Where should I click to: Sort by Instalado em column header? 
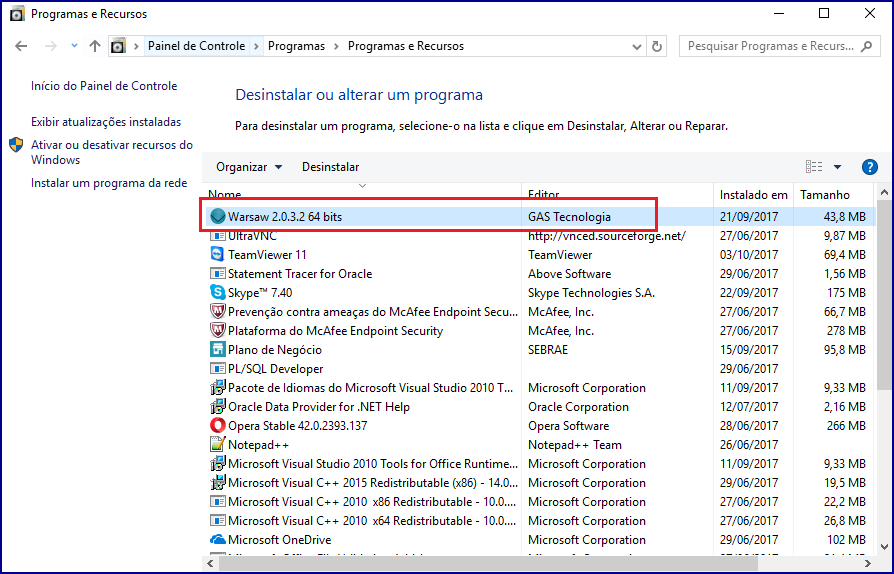point(753,194)
